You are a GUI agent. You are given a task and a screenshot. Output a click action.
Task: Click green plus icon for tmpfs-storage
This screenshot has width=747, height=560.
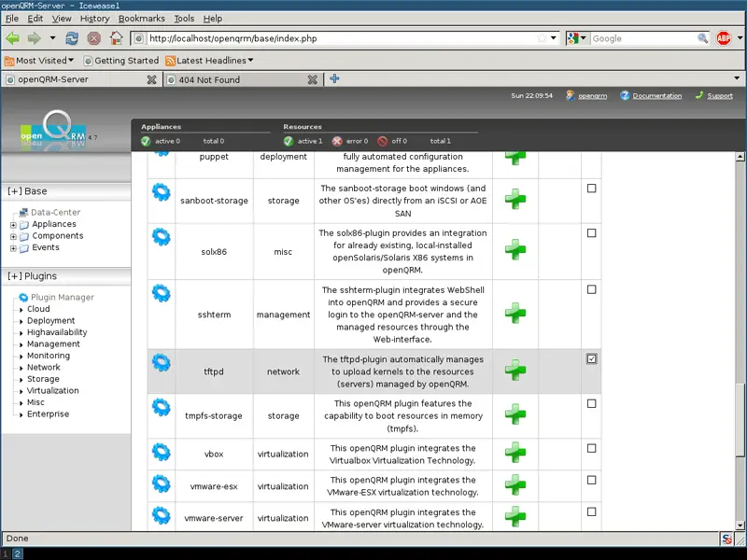[515, 413]
